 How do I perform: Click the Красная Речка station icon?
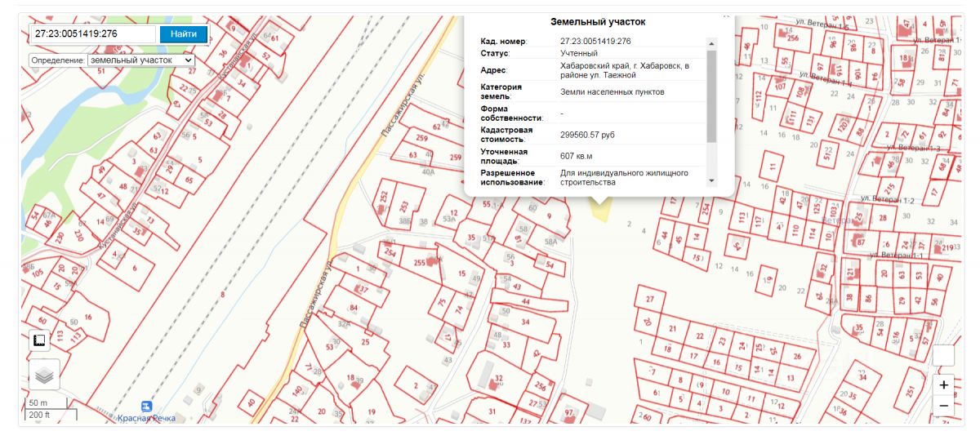click(x=147, y=406)
